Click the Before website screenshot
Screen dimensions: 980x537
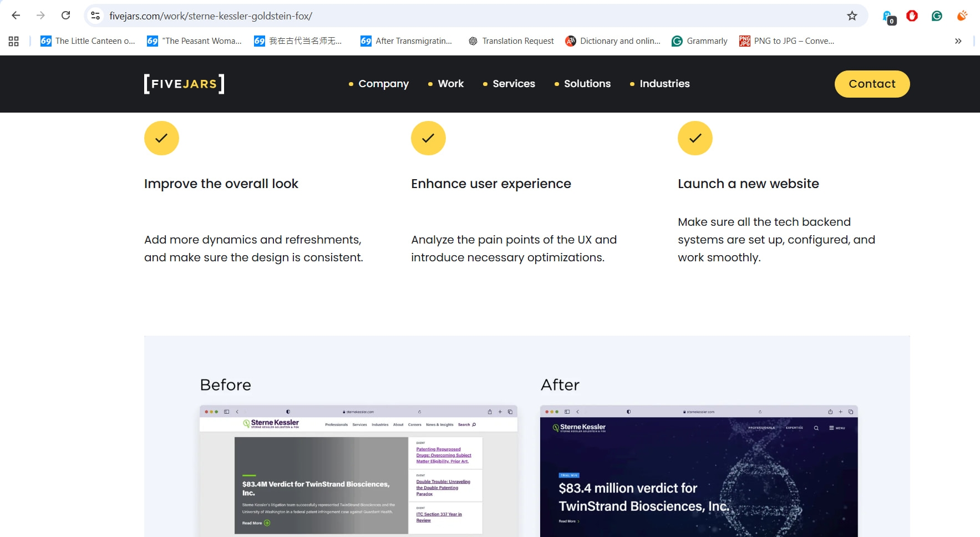[x=358, y=471]
